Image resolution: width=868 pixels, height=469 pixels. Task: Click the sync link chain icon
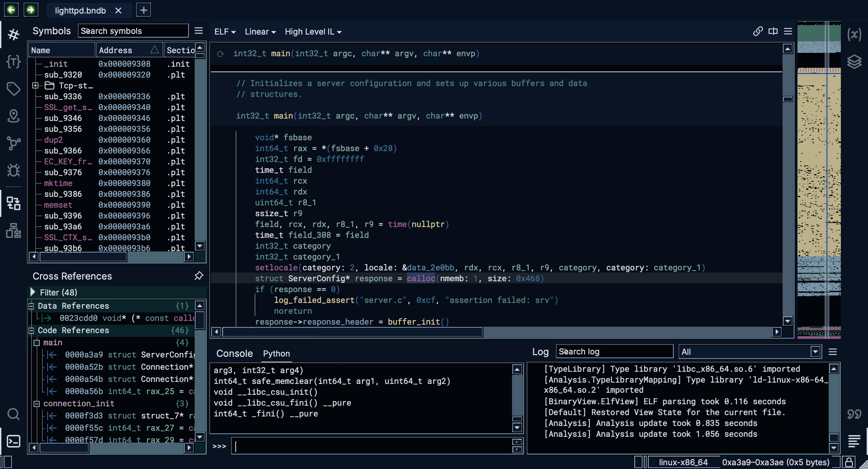coord(758,32)
